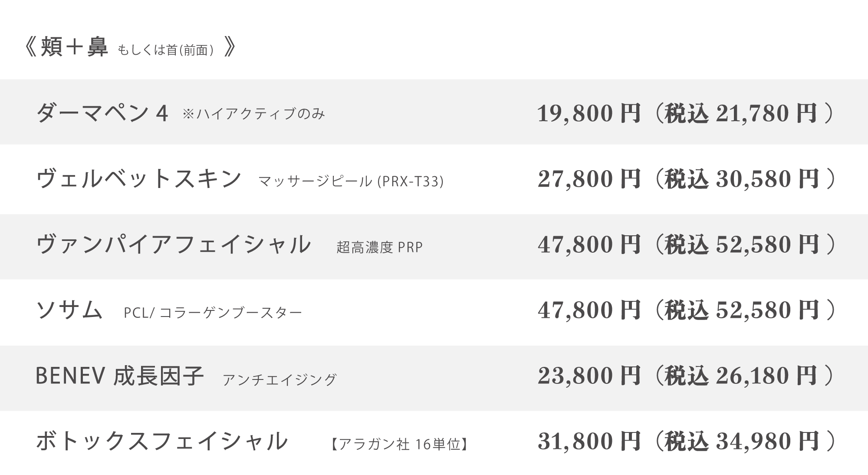Select the ヴェルベットスキン treatment name

138,179
